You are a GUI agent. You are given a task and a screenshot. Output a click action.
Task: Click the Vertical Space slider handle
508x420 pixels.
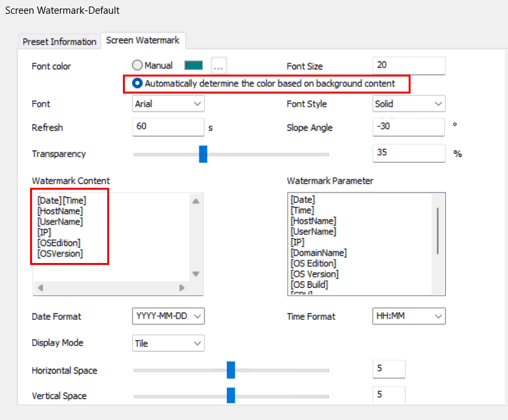tap(231, 395)
